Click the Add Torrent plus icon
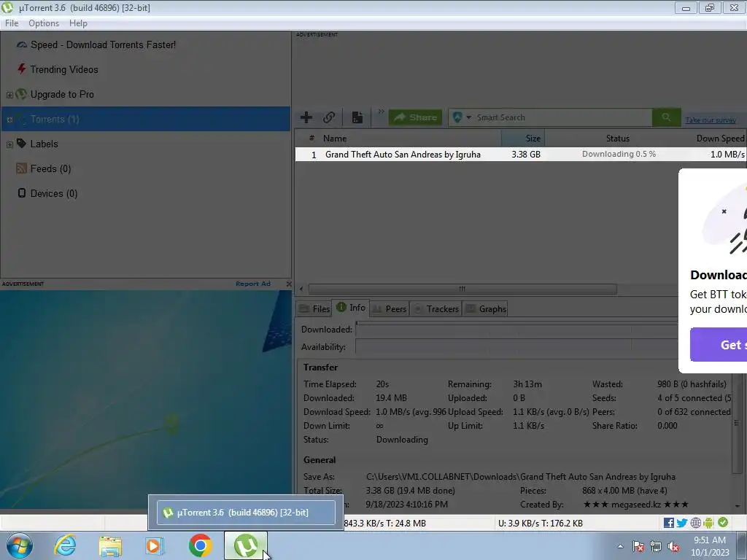The width and height of the screenshot is (747, 560). (x=306, y=117)
